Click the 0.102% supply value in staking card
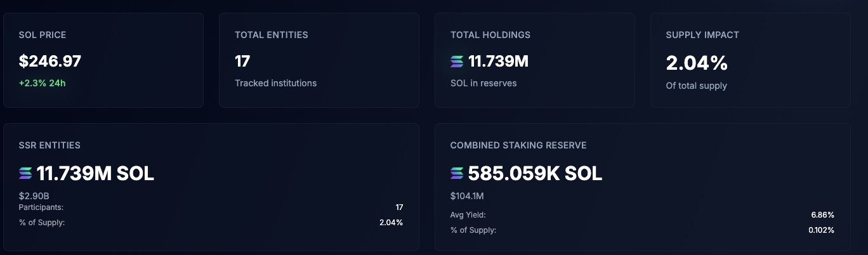 click(x=821, y=230)
